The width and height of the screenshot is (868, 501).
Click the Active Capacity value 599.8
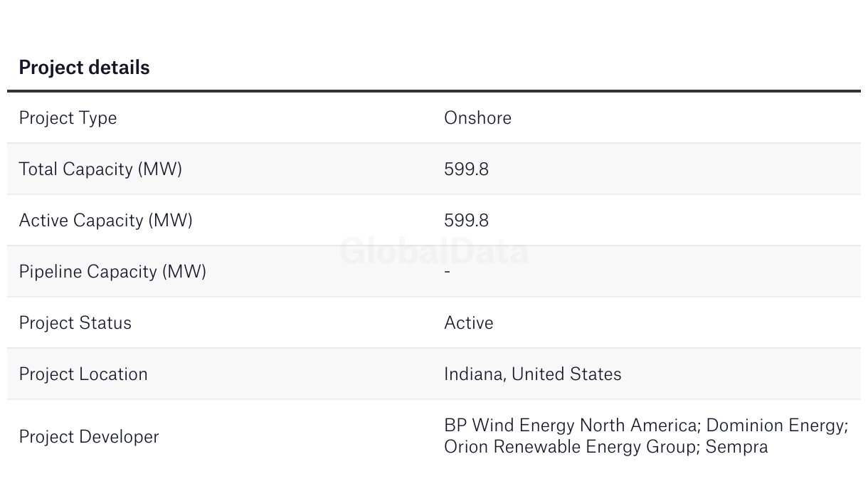point(466,221)
